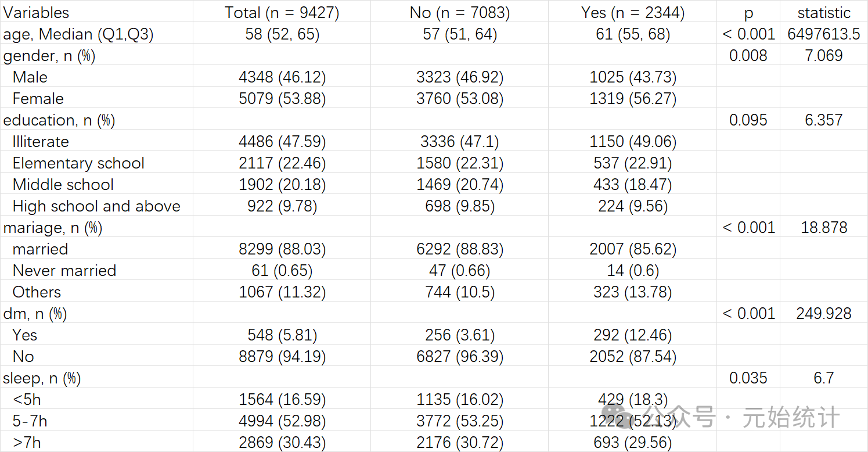Select the "statistic" column header cell

(x=823, y=13)
